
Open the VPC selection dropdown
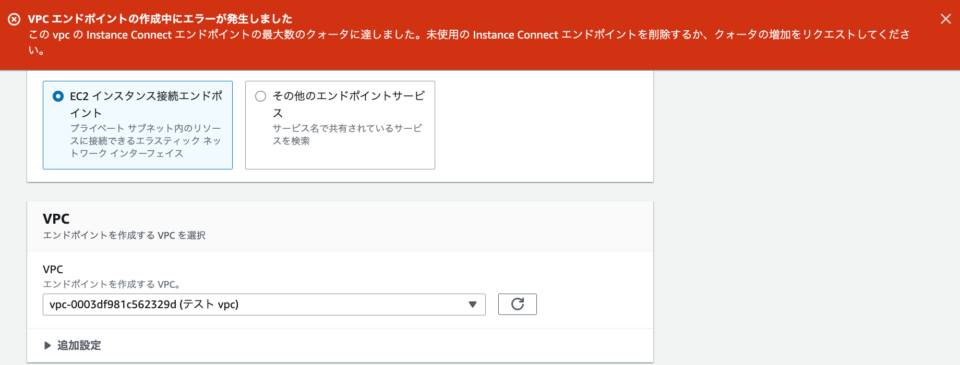(264, 304)
